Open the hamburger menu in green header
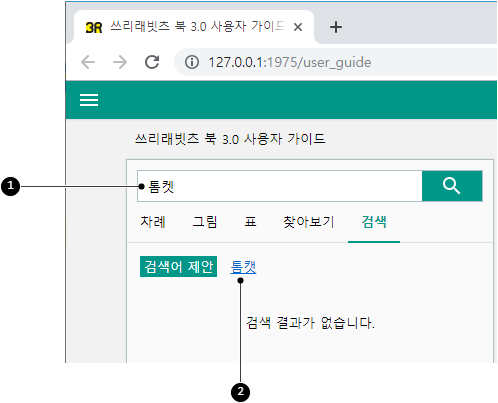 coord(89,100)
